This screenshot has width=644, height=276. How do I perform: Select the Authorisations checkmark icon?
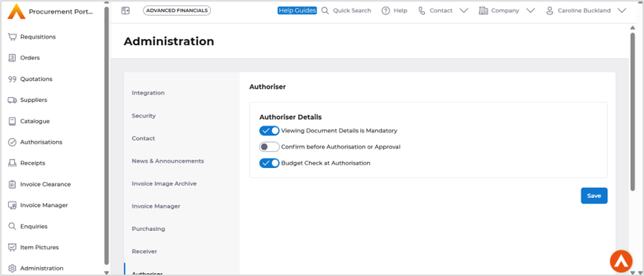(x=12, y=142)
